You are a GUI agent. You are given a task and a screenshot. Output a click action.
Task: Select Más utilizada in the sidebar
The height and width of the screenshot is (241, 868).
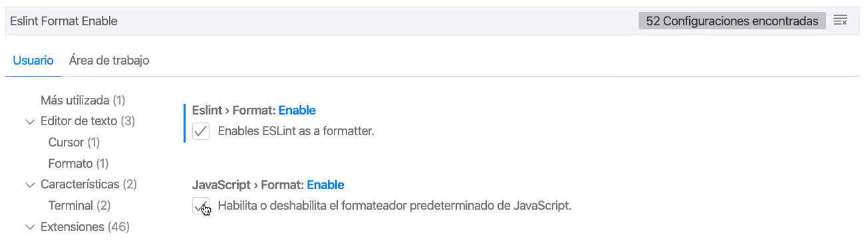pyautogui.click(x=82, y=101)
